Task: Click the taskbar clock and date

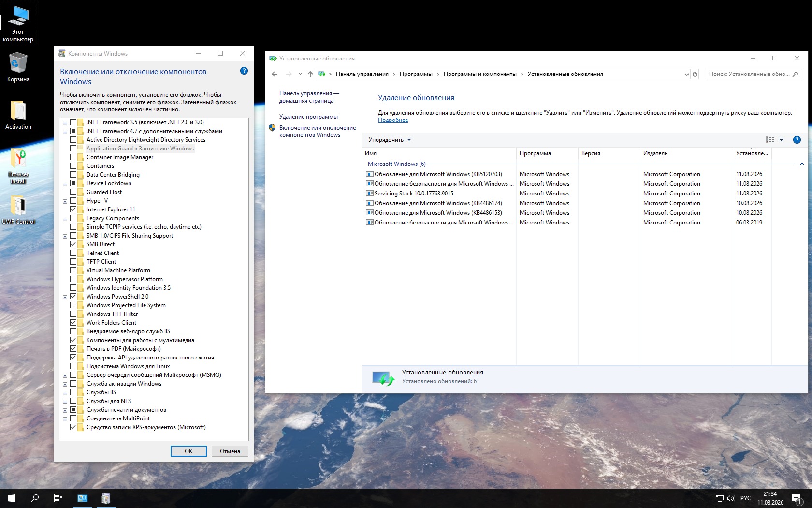Action: pos(770,498)
